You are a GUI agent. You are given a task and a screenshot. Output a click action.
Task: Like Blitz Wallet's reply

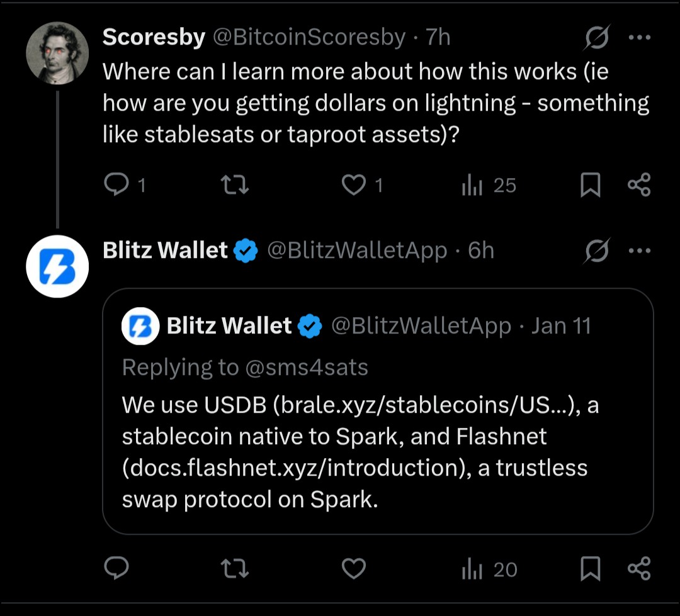(353, 569)
